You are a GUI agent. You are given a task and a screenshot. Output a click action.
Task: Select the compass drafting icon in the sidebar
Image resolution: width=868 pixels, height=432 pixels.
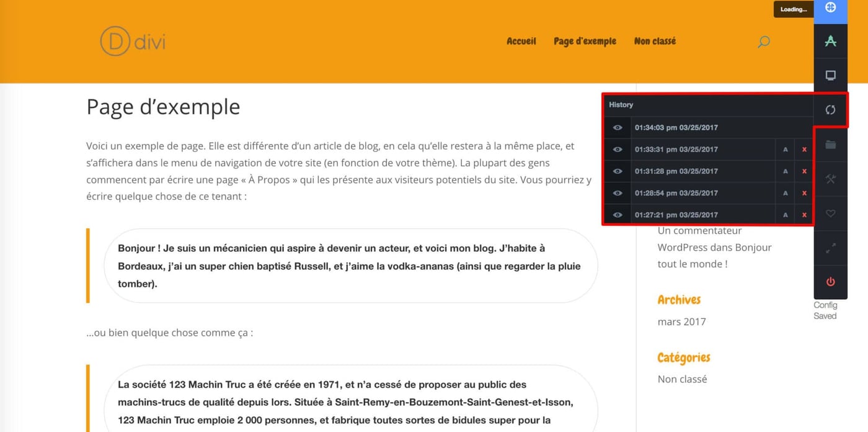tap(830, 42)
